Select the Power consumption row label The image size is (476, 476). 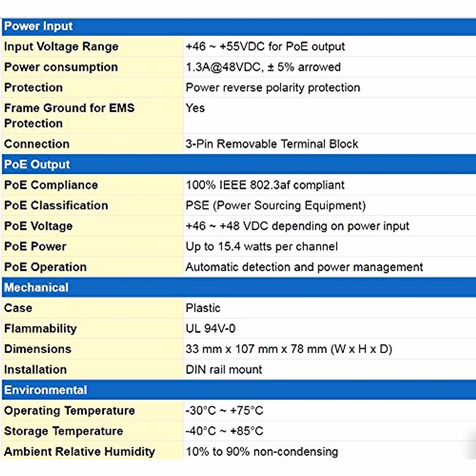click(61, 67)
